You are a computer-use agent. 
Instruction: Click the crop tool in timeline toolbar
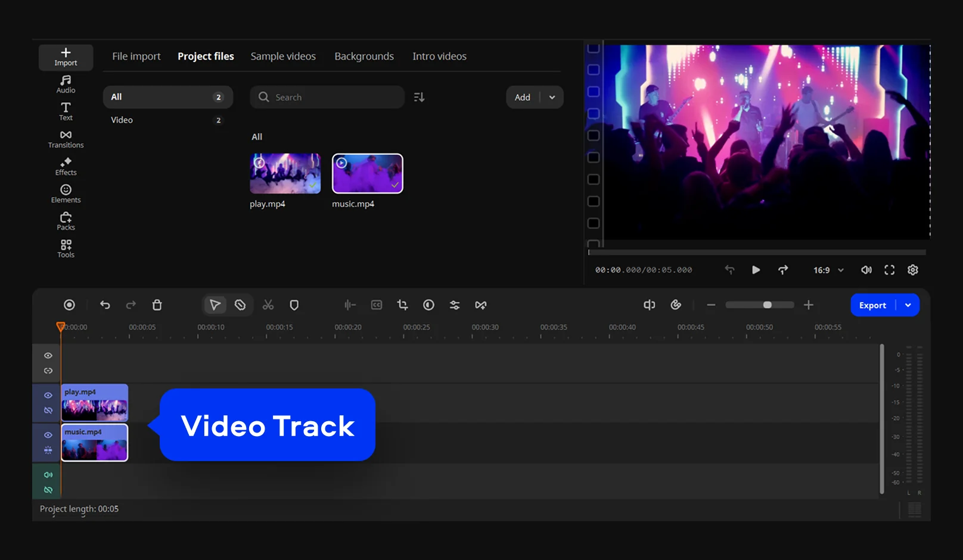(402, 305)
